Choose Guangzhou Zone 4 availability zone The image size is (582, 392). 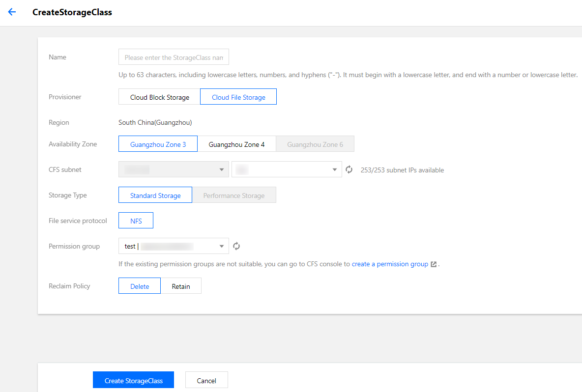coord(236,144)
